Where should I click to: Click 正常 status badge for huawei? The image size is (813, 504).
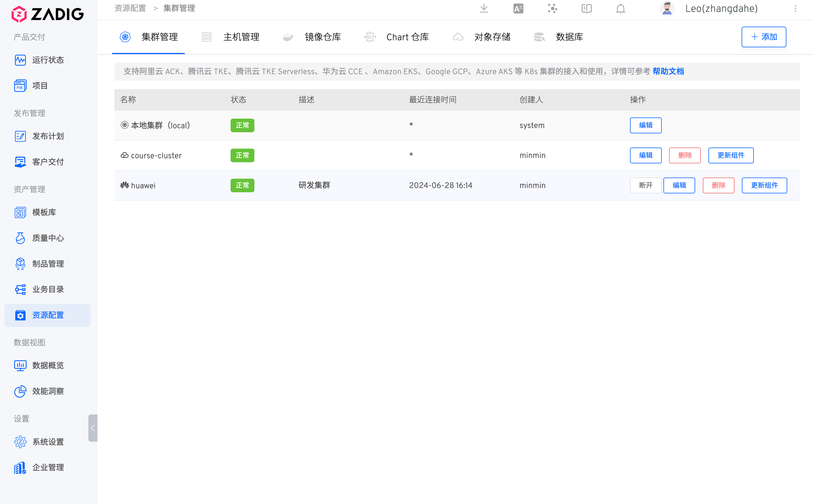[242, 185]
